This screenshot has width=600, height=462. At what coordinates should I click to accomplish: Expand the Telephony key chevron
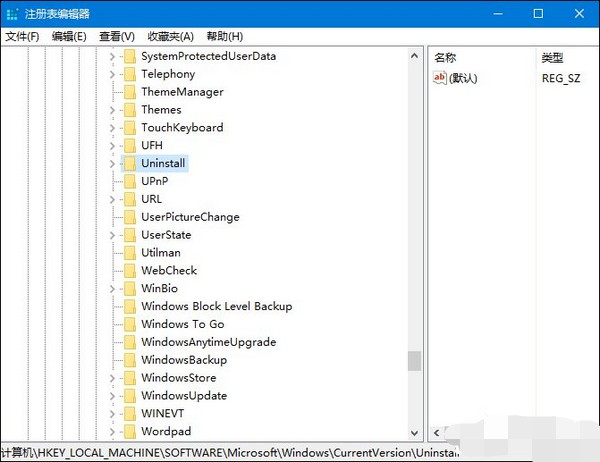pyautogui.click(x=112, y=74)
